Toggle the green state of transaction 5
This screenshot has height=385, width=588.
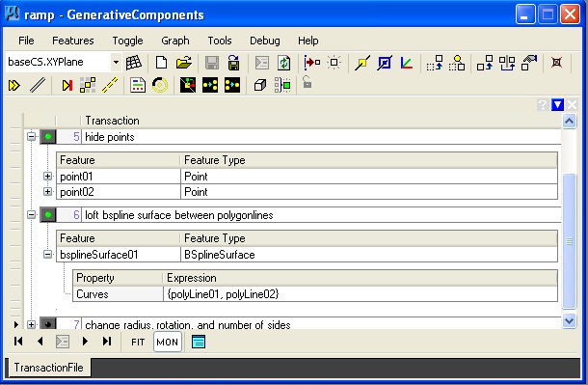(x=48, y=137)
